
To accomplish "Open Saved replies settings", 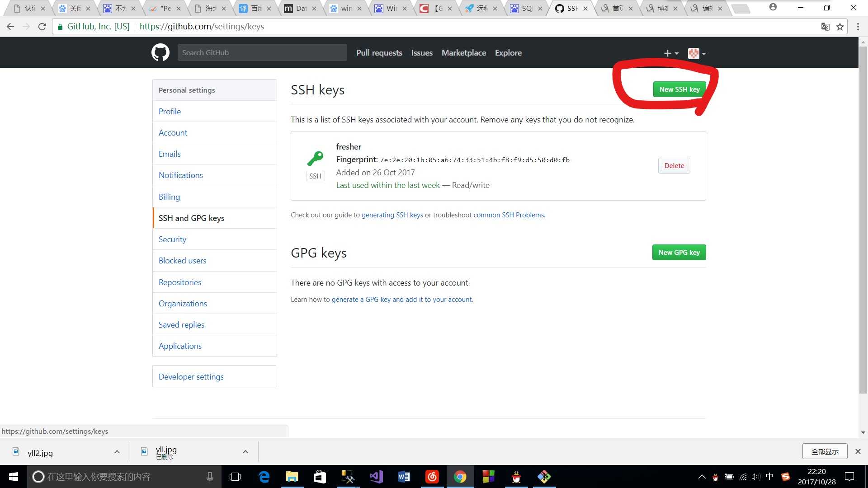I will pyautogui.click(x=215, y=325).
